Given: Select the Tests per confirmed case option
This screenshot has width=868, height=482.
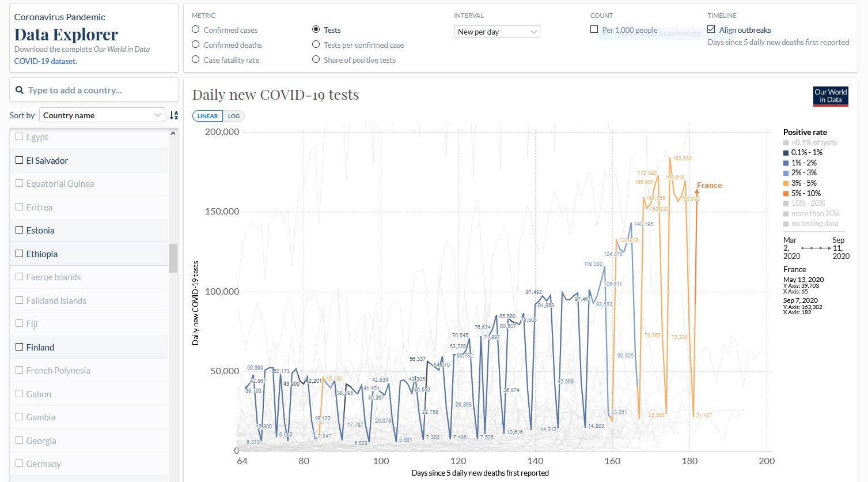Looking at the screenshot, I should pos(316,45).
